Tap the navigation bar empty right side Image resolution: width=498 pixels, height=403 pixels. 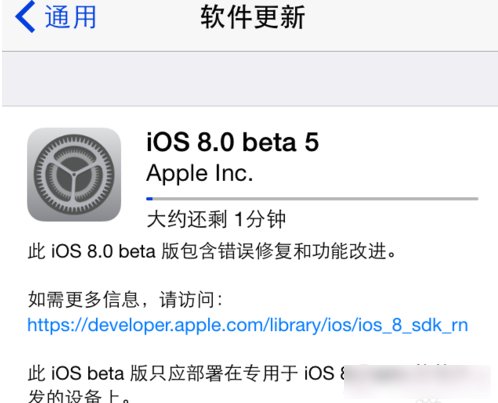point(402,17)
